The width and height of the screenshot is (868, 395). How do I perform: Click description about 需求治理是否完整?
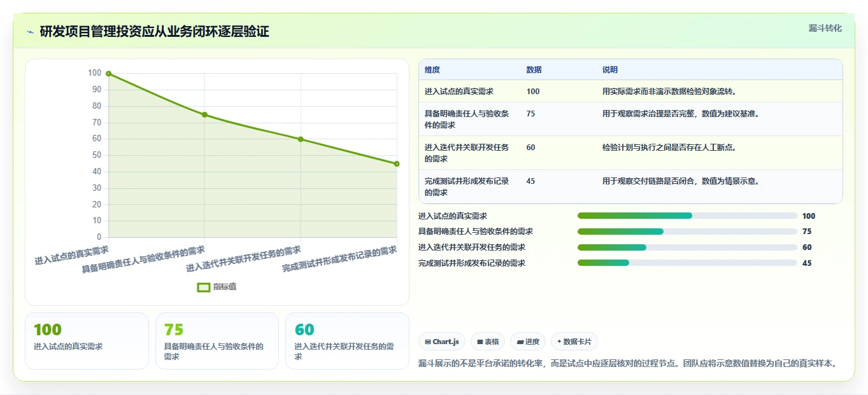click(x=681, y=114)
